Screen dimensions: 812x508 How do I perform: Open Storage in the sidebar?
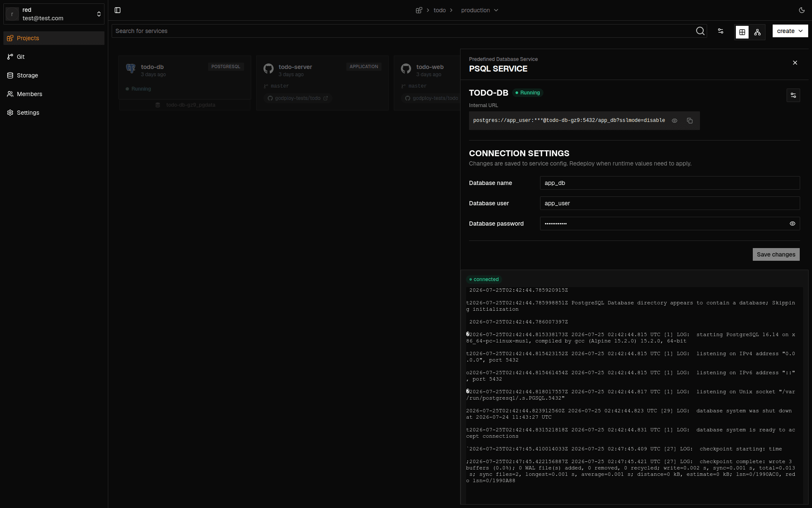pos(54,75)
